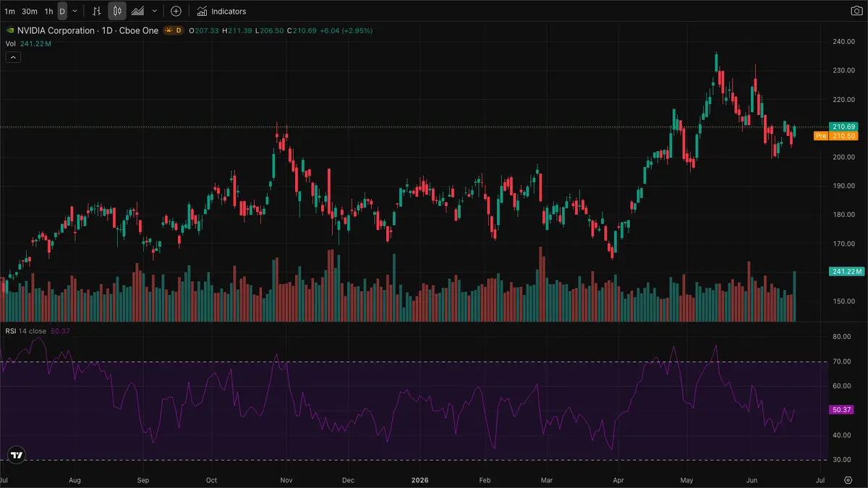Click the Sep label on time axis

coord(143,479)
